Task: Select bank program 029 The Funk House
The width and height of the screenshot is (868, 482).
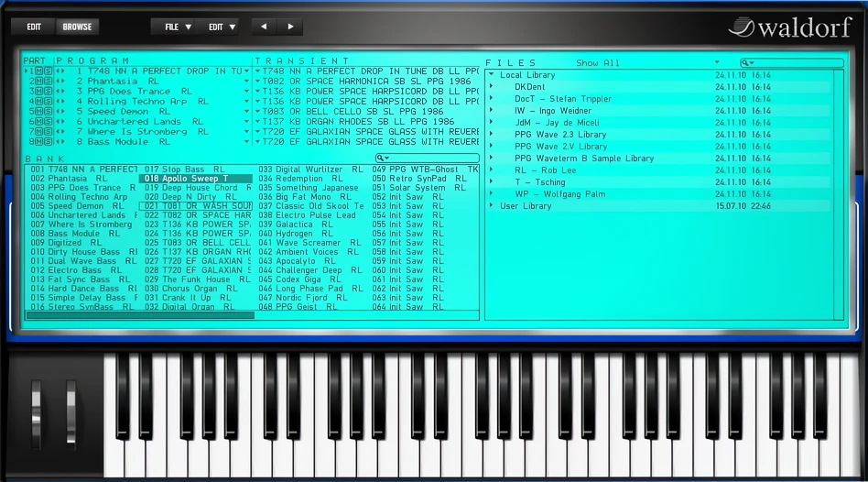Action: pyautogui.click(x=198, y=279)
